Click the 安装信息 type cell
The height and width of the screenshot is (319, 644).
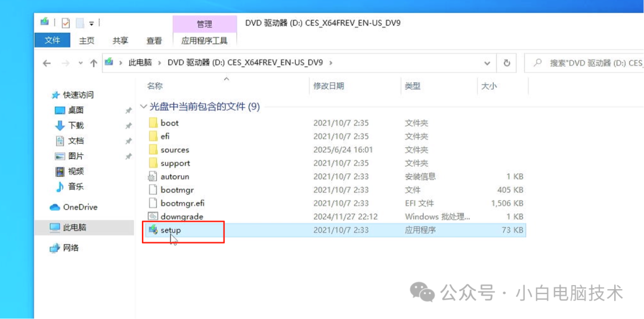pyautogui.click(x=420, y=176)
